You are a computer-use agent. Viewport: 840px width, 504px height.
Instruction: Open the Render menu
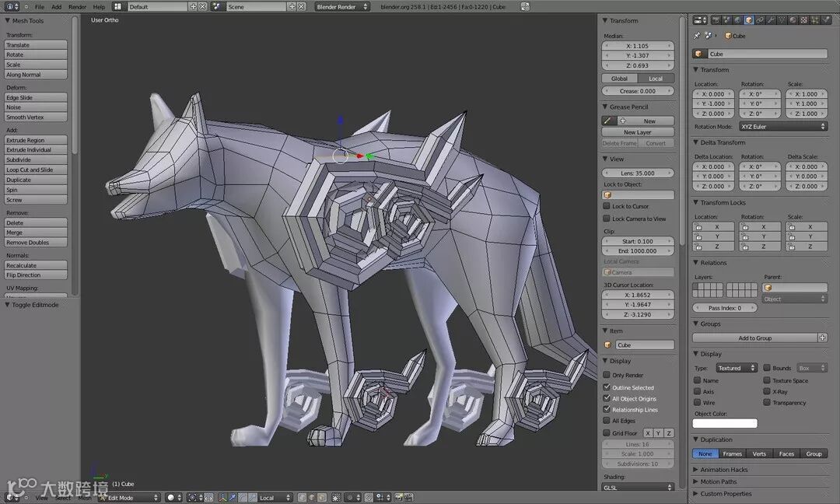(x=77, y=7)
